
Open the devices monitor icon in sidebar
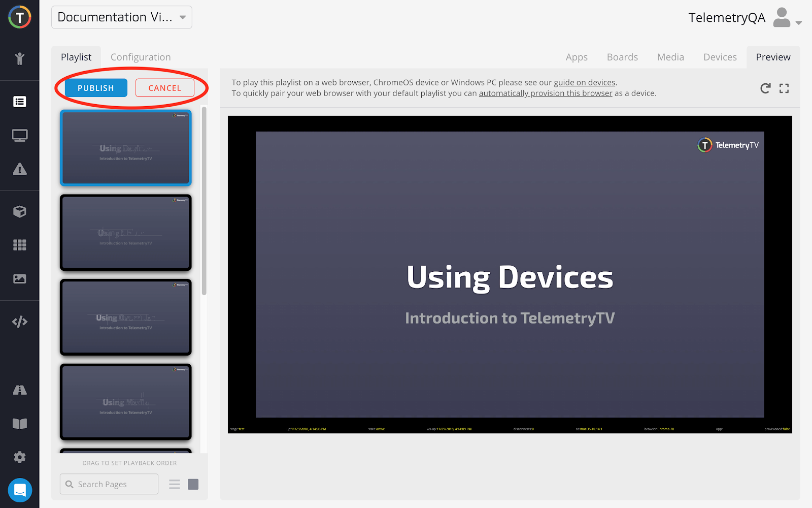(x=19, y=136)
